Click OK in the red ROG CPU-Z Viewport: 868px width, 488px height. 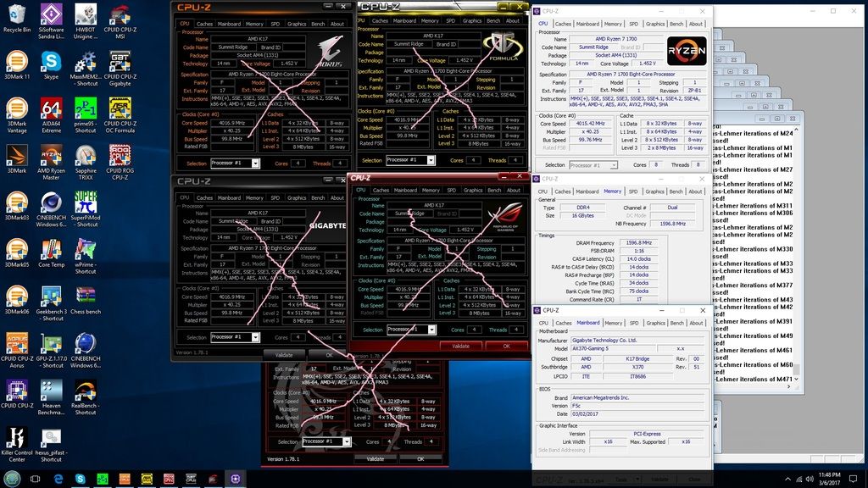click(x=506, y=347)
